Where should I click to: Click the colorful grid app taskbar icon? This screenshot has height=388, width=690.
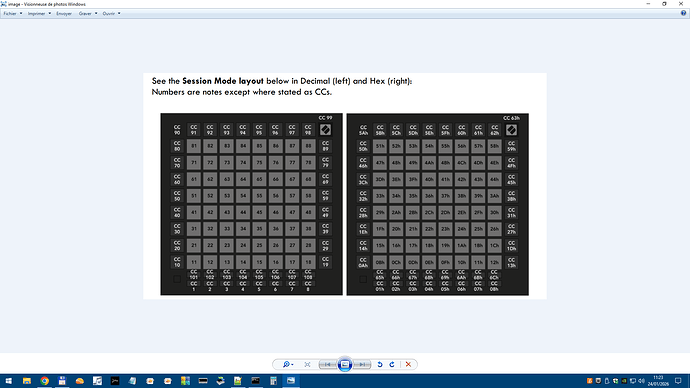point(185,381)
